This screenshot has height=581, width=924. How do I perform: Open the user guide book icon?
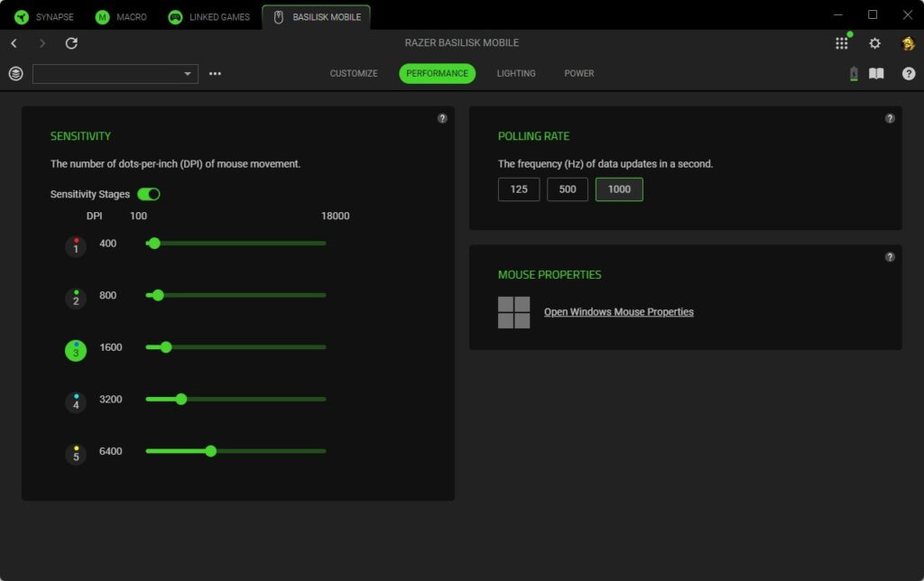pyautogui.click(x=876, y=74)
